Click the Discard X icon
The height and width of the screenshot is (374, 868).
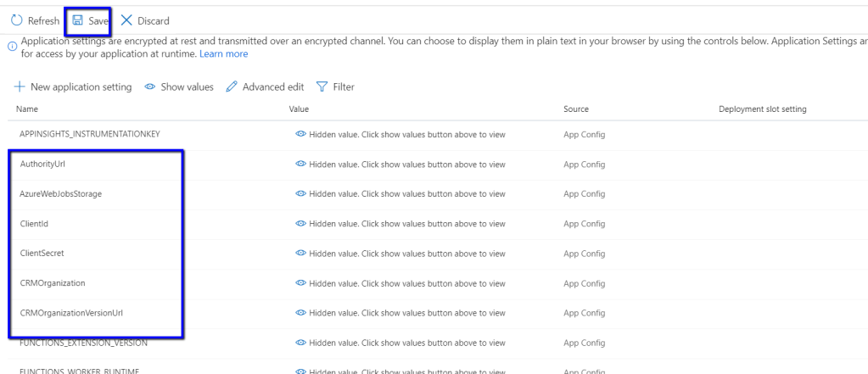coord(126,20)
